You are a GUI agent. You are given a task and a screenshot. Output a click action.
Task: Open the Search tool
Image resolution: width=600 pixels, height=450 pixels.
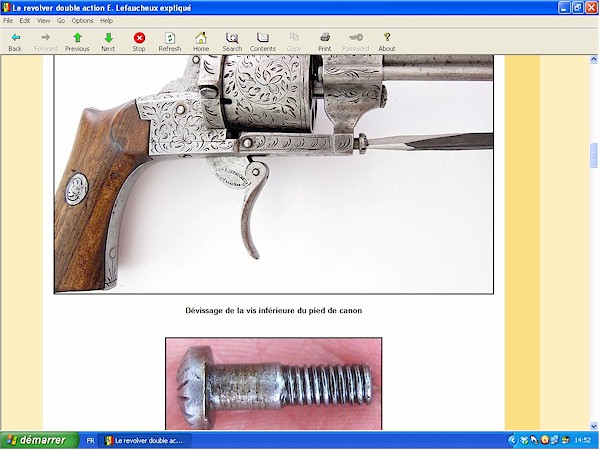pos(232,42)
